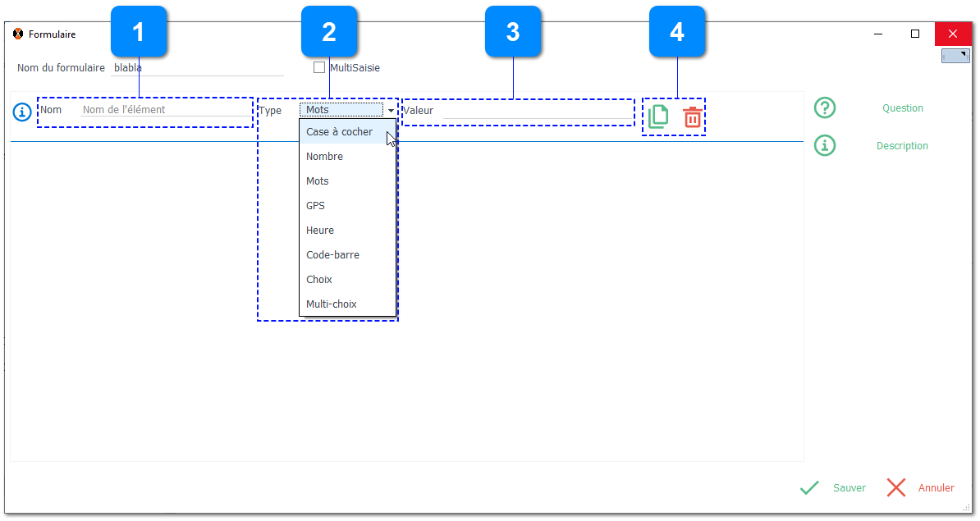The image size is (980, 521).
Task: Enable the MultiSaisie checkbox
Action: pyautogui.click(x=319, y=68)
